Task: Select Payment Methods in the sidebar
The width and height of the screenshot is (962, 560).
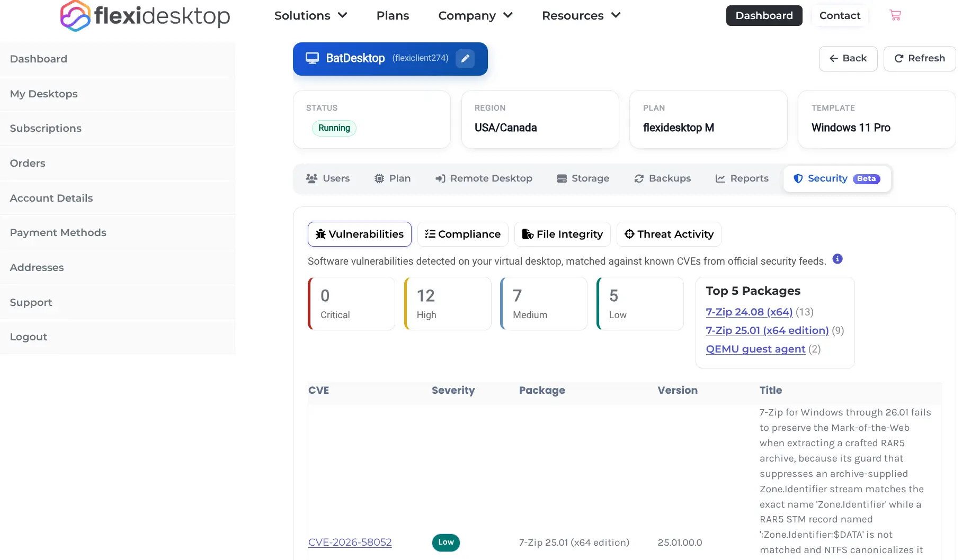Action: (118, 232)
